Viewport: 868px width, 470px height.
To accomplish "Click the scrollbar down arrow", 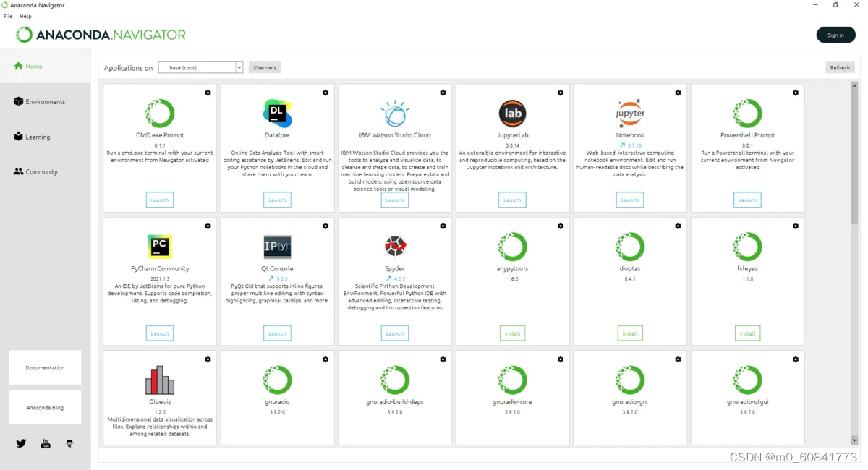I will point(854,440).
